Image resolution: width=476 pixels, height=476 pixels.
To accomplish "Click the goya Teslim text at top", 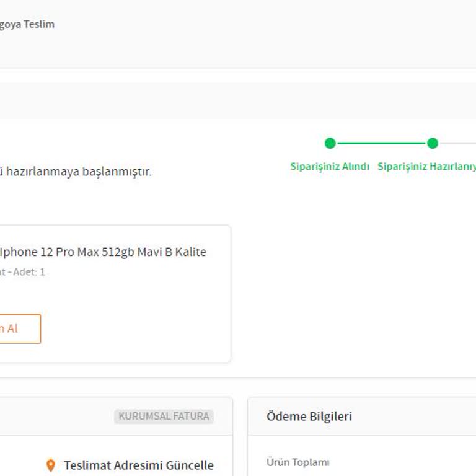I will (27, 24).
